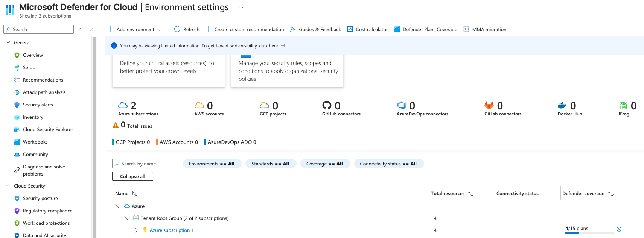Open the Overview shield icon

point(17,55)
